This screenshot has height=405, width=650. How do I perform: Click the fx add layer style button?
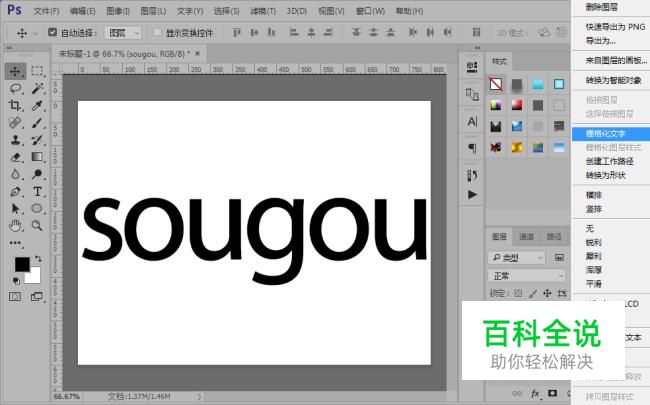[x=535, y=393]
